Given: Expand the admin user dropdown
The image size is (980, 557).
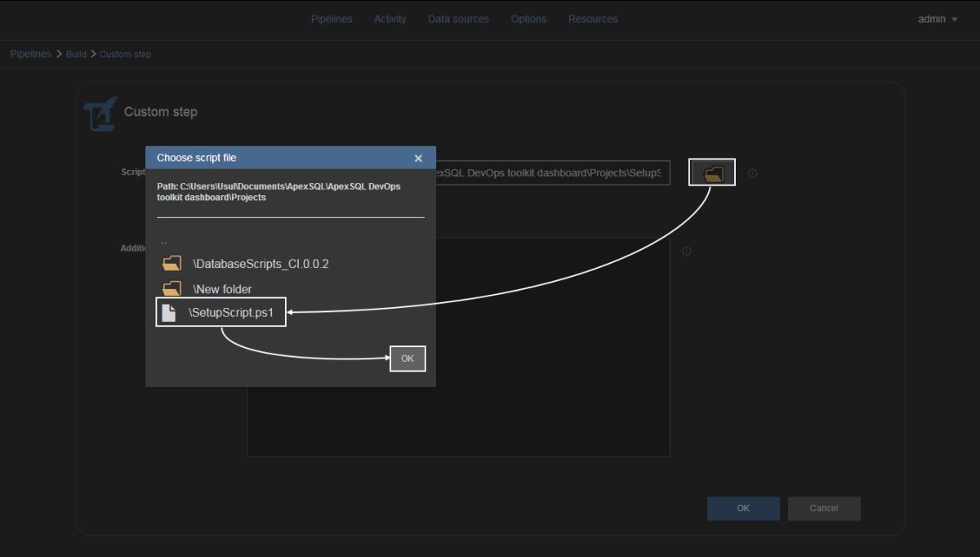Looking at the screenshot, I should click(x=938, y=19).
